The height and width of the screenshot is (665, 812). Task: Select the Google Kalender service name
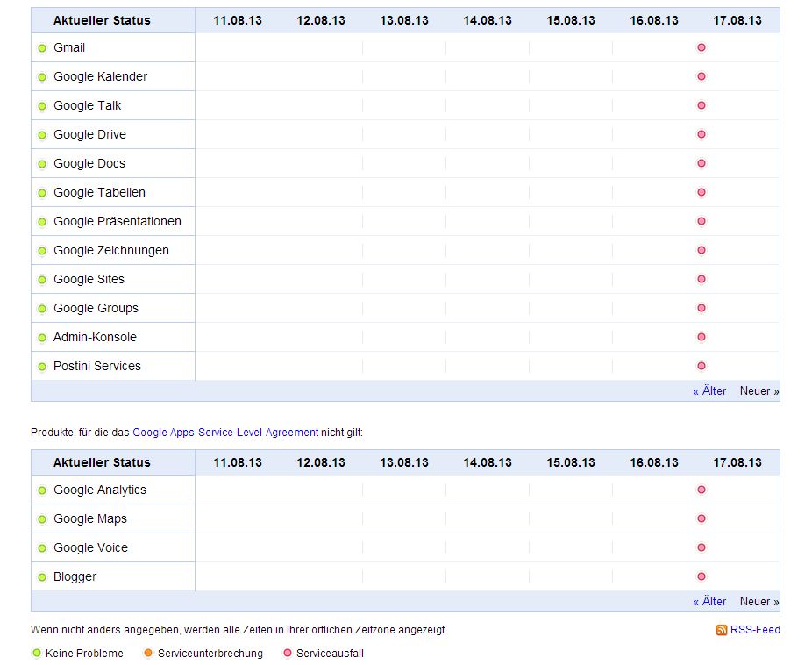point(100,76)
